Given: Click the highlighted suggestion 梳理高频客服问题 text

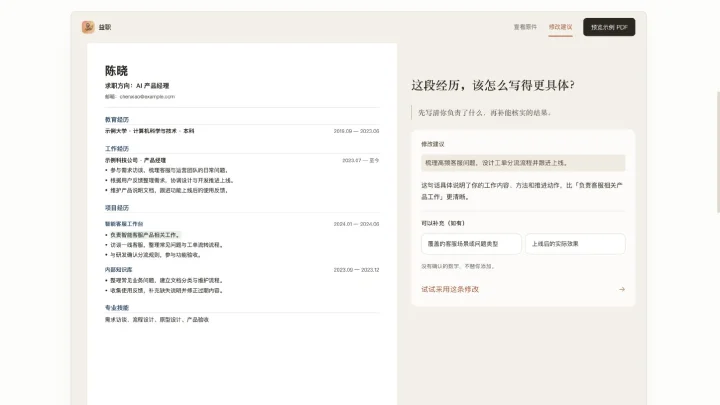Looking at the screenshot, I should 523,163.
